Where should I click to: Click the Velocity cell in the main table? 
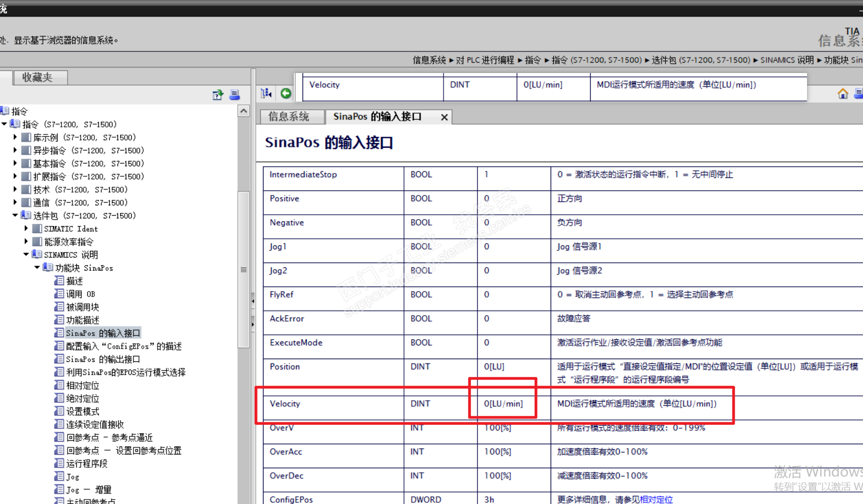tap(333, 408)
